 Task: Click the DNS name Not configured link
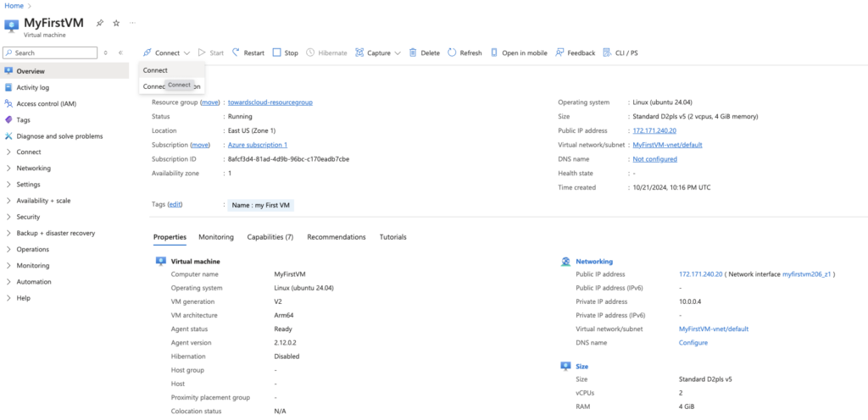655,159
